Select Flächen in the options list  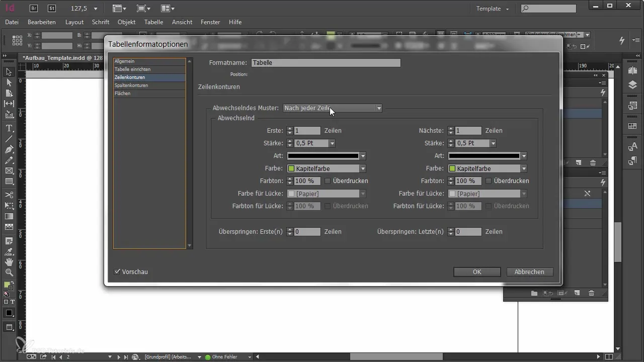click(150, 94)
